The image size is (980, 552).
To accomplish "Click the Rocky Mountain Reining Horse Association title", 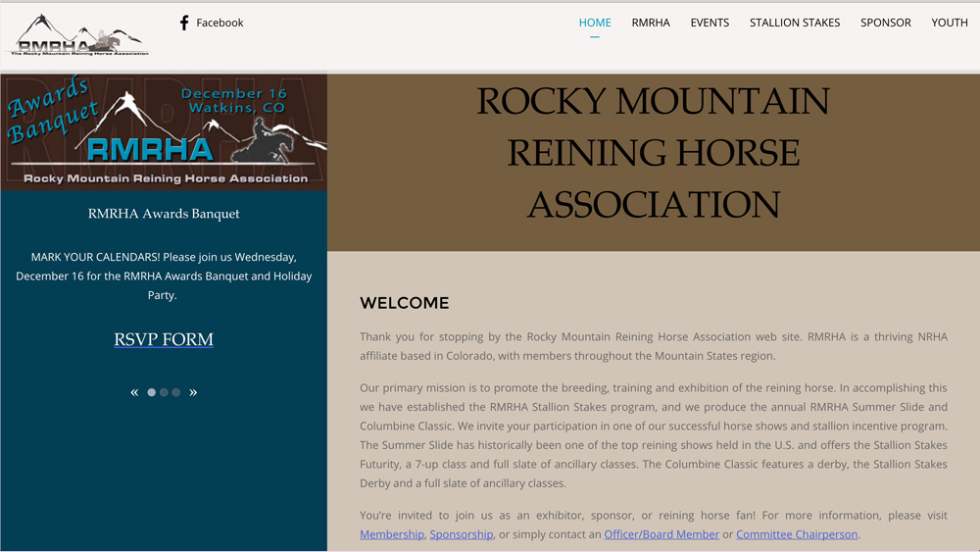I will tap(653, 153).
